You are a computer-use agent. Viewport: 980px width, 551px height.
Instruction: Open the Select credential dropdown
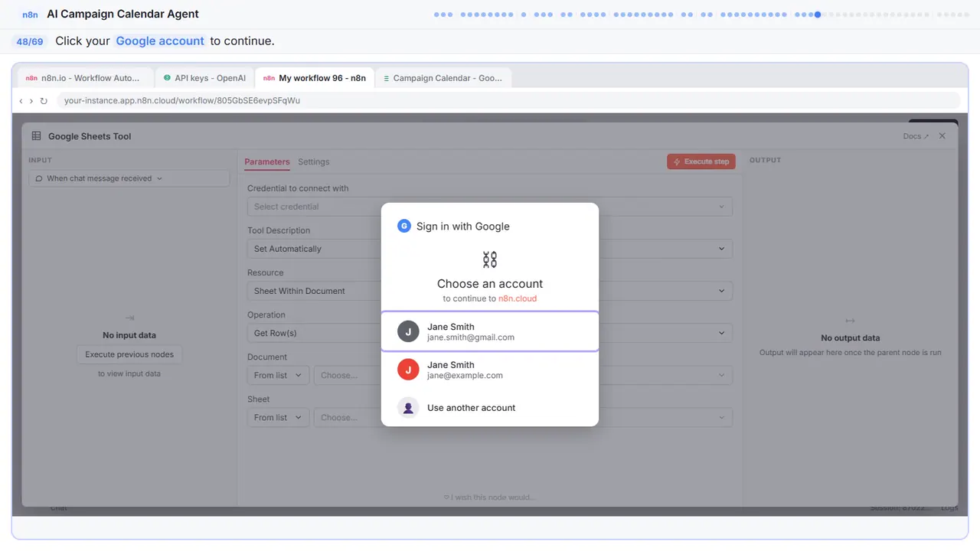490,207
